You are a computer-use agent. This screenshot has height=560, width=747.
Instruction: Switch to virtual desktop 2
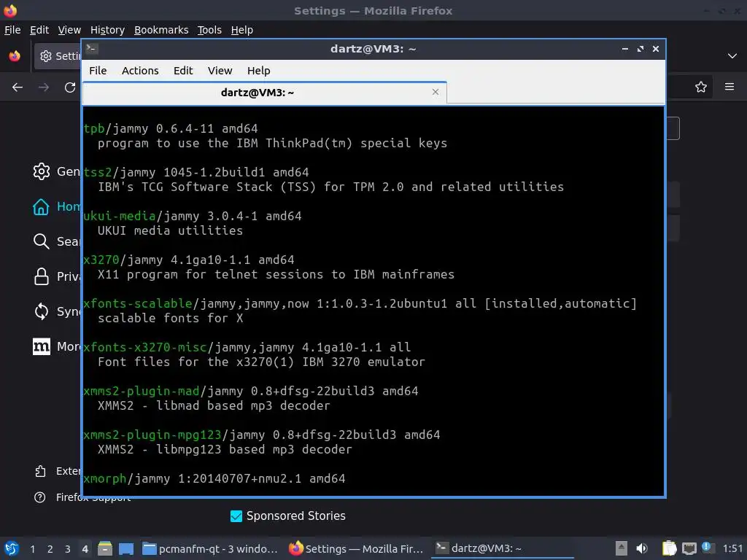pos(50,548)
